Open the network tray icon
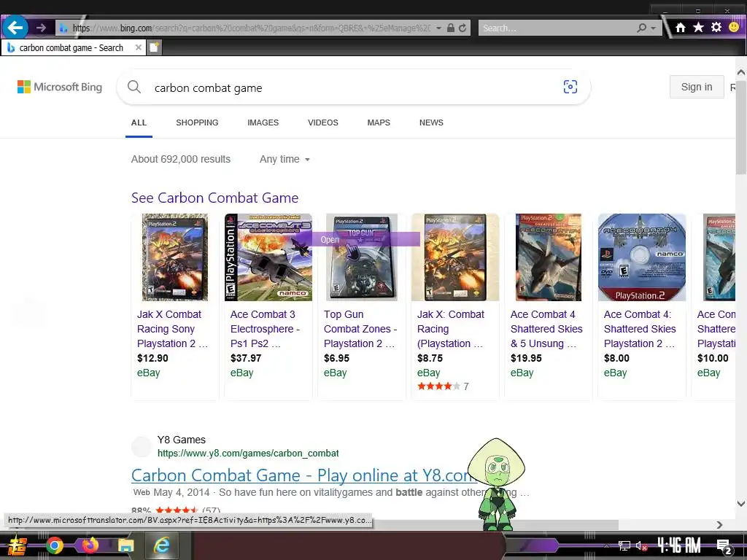Screen dimensions: 747x560 pyautogui.click(x=624, y=545)
